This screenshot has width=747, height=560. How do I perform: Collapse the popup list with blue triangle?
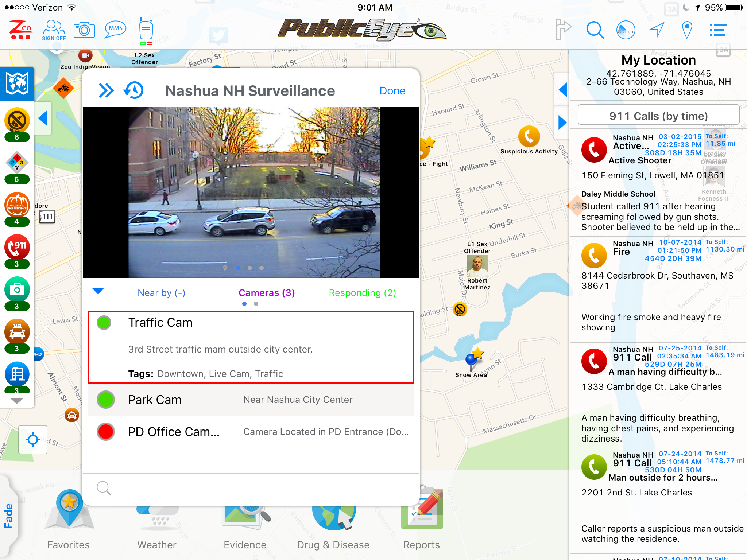pyautogui.click(x=98, y=291)
